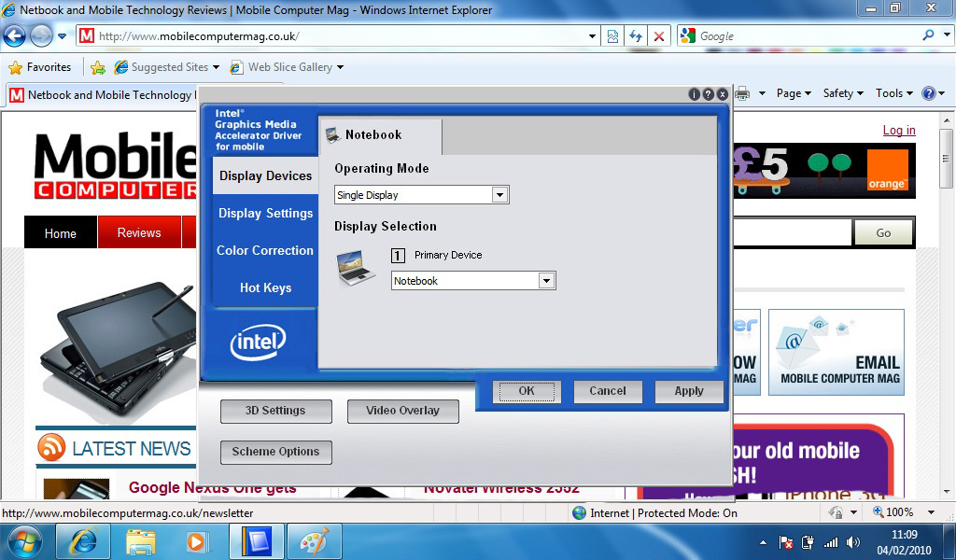
Task: Open Windows Explorer from the taskbar
Action: coord(141,541)
